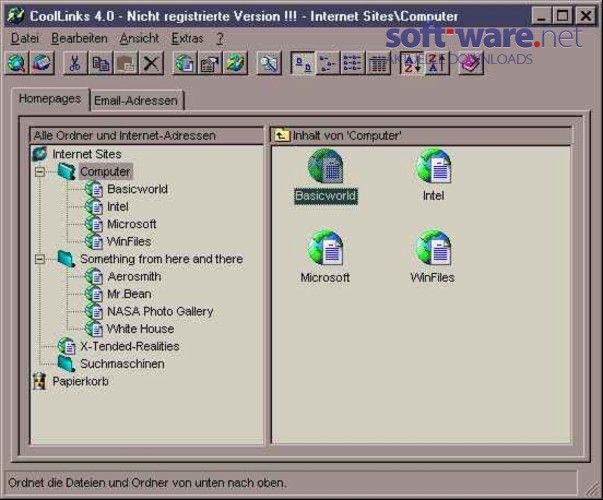Viewport: 603px width, 500px height.
Task: Maximize the CoolLinks window
Action: [x=562, y=16]
